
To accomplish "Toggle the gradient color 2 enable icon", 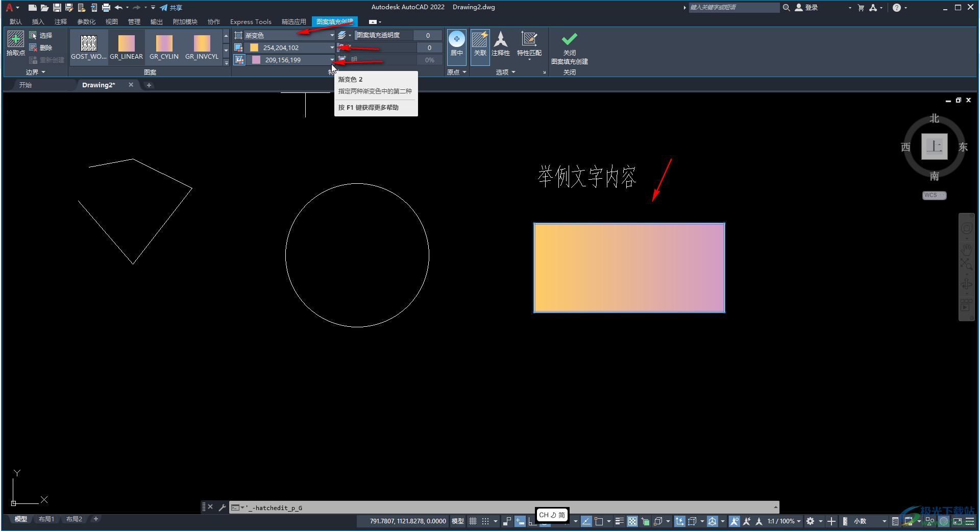I will (239, 60).
